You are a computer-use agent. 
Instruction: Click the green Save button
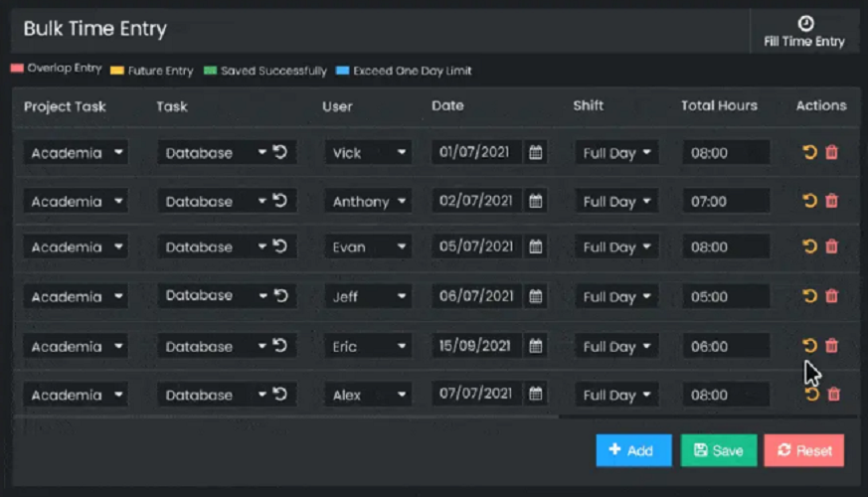click(x=718, y=450)
